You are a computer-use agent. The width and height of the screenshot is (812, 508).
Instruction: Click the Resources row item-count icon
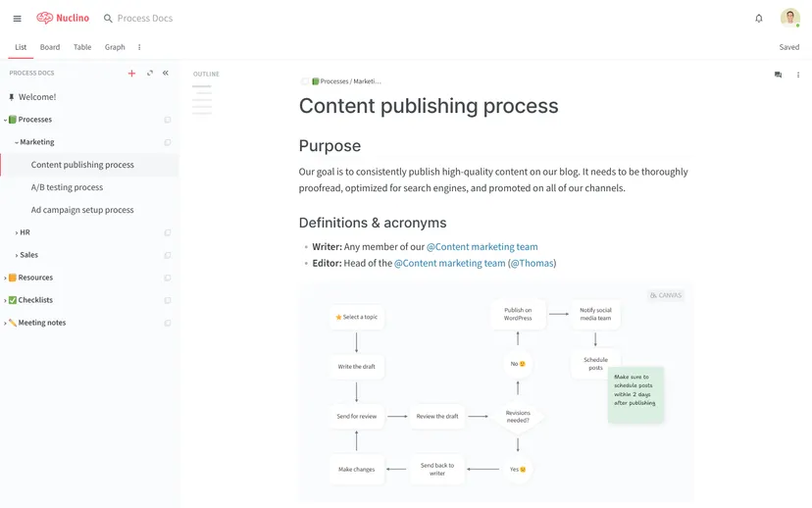pos(168,278)
